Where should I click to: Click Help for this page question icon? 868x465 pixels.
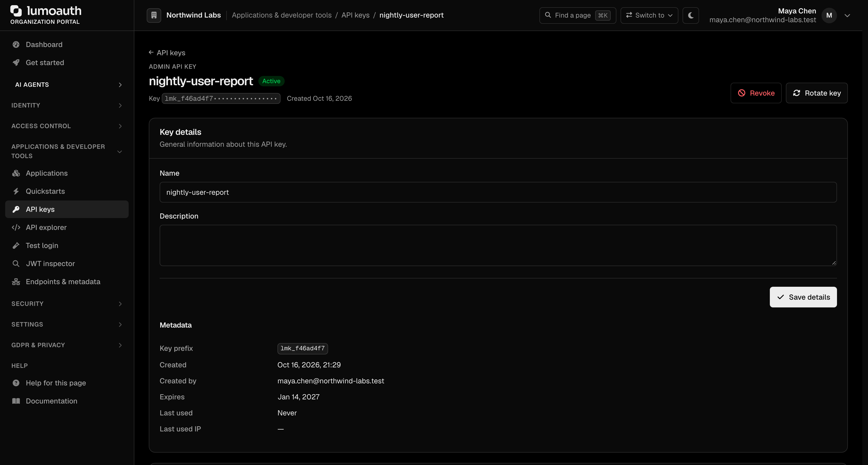click(16, 383)
